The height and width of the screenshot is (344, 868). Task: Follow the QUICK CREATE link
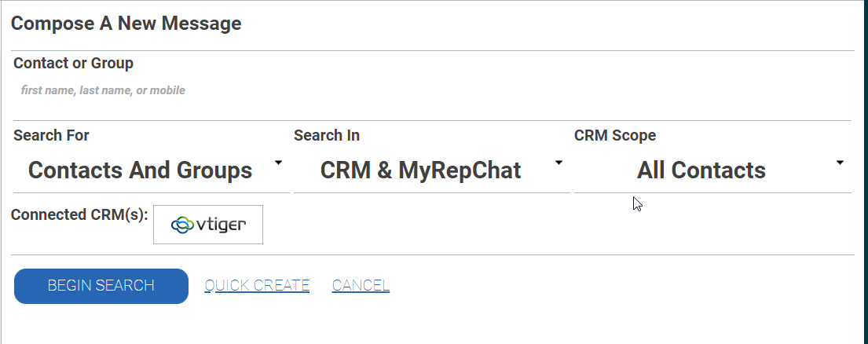pos(257,286)
